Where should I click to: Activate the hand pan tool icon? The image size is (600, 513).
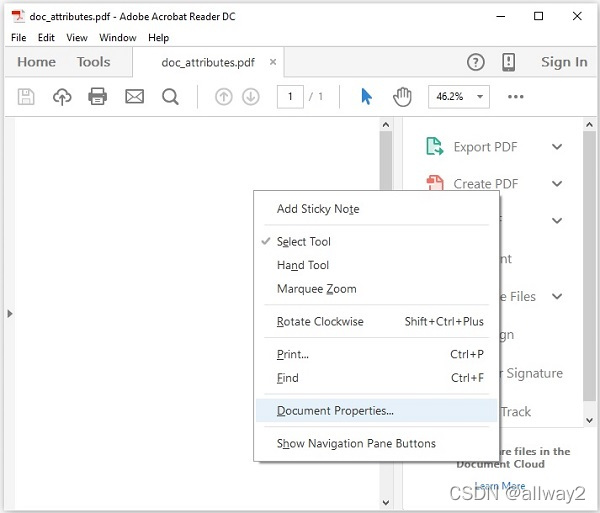(402, 96)
